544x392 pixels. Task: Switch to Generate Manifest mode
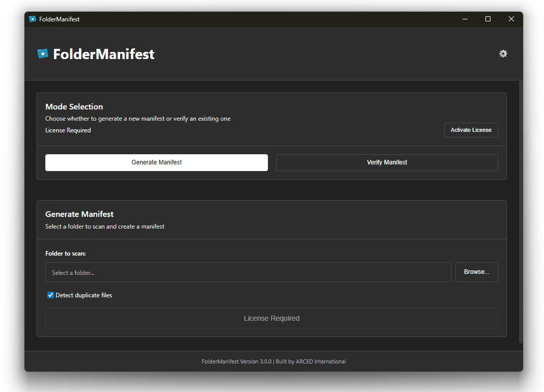coord(156,162)
